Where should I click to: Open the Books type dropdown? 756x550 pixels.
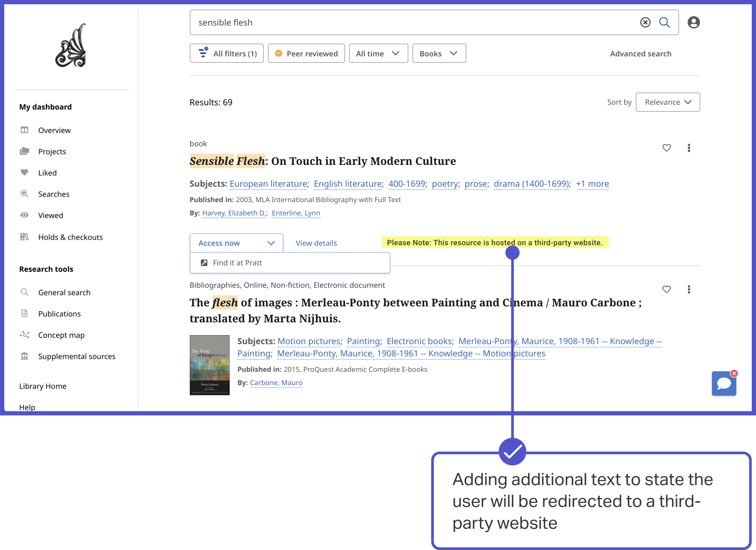click(x=439, y=54)
